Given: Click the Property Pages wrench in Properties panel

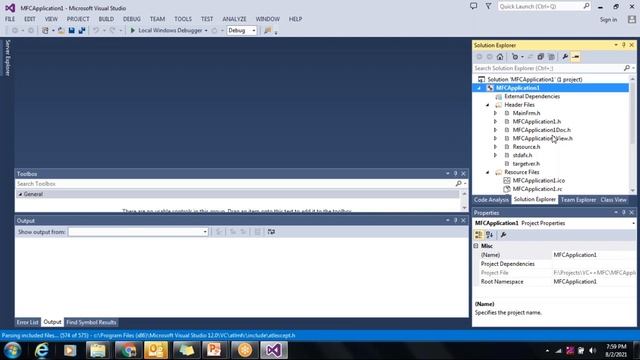Looking at the screenshot, I should coord(503,235).
